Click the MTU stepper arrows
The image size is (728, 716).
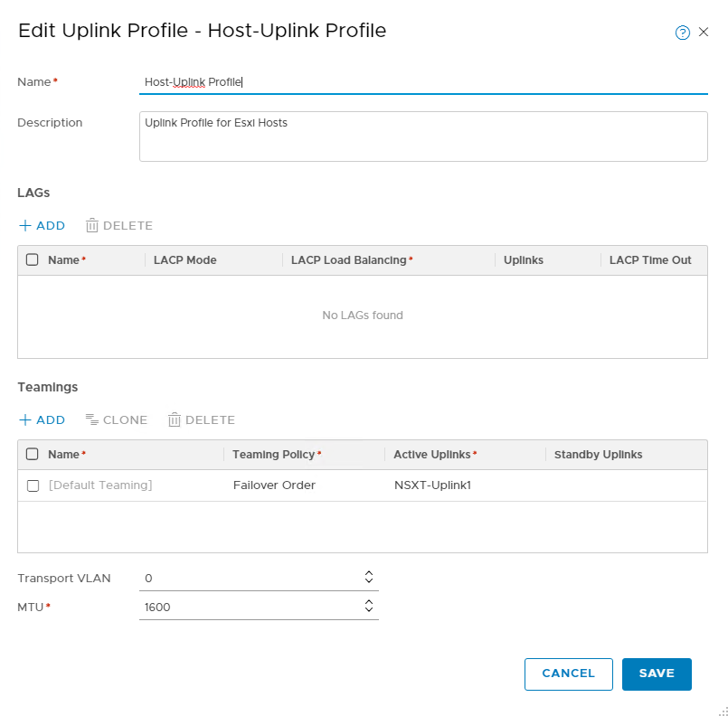coord(369,606)
